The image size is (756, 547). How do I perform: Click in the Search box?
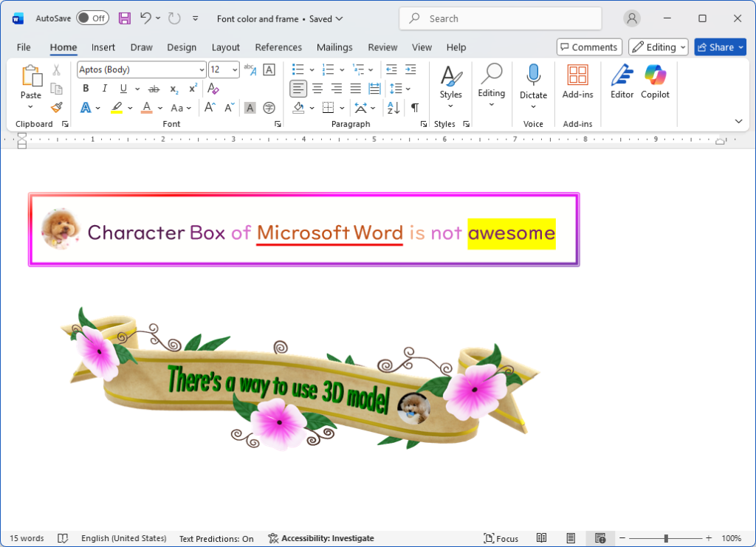point(500,18)
